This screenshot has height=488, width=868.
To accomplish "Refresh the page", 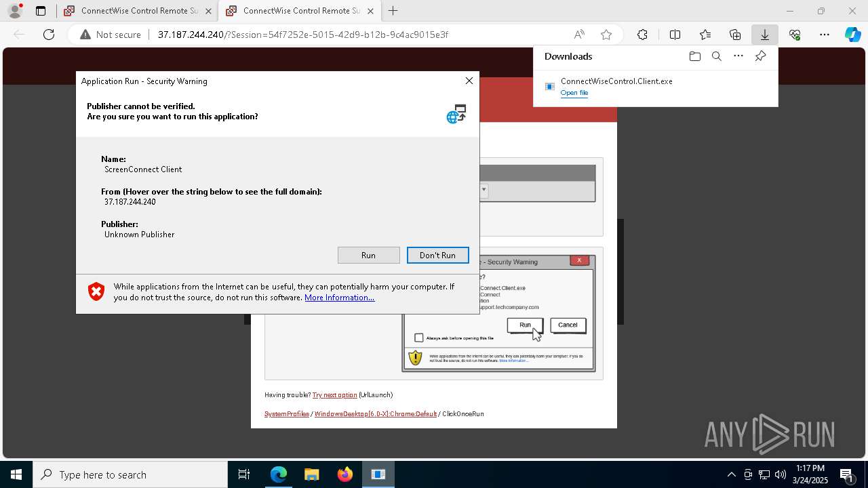I will (49, 35).
